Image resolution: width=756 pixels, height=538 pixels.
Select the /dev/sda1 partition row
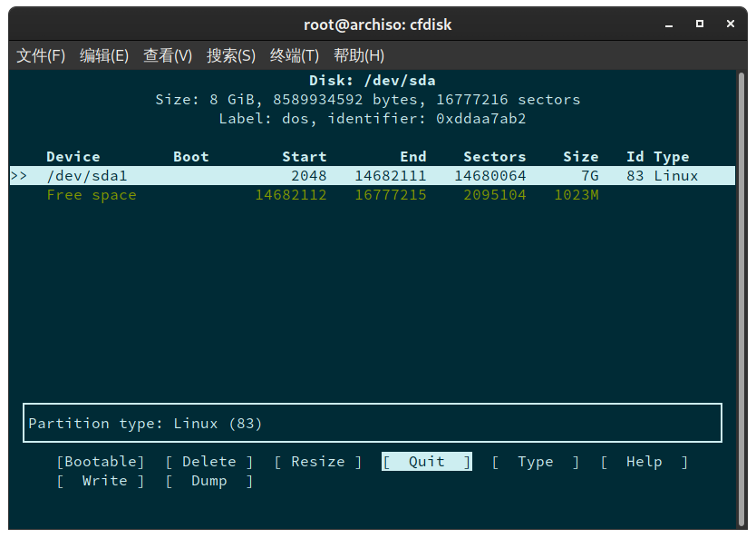click(87, 175)
